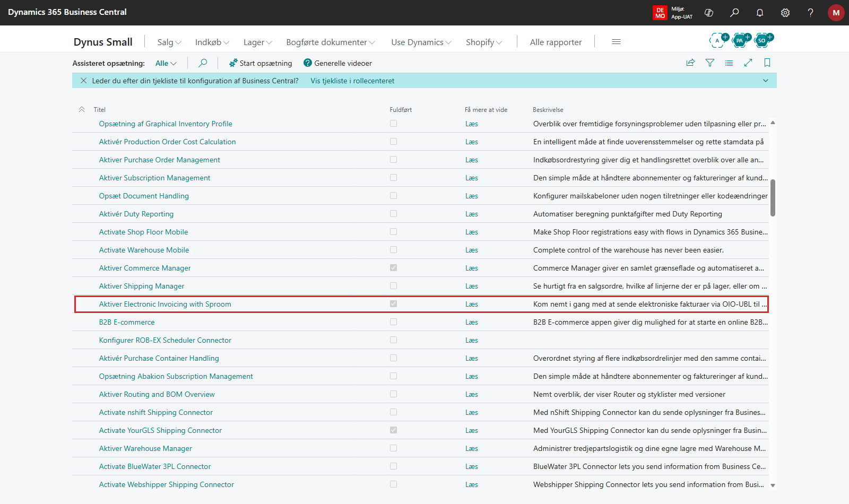Toggle Fuldført checkbox for Aktiver Commerce Manager

point(393,268)
